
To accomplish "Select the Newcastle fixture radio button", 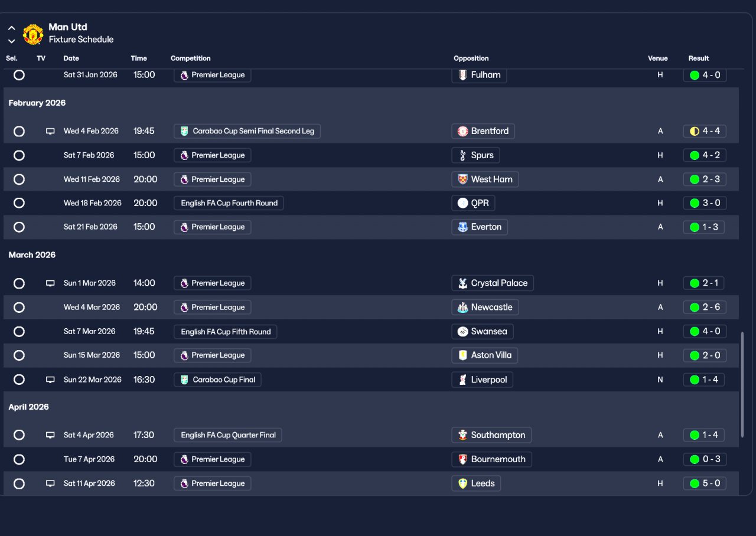I will 19,308.
